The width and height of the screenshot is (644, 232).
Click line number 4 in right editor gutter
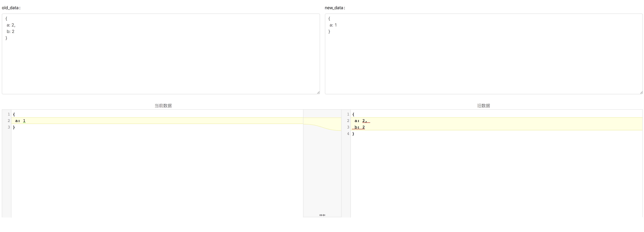click(x=348, y=134)
